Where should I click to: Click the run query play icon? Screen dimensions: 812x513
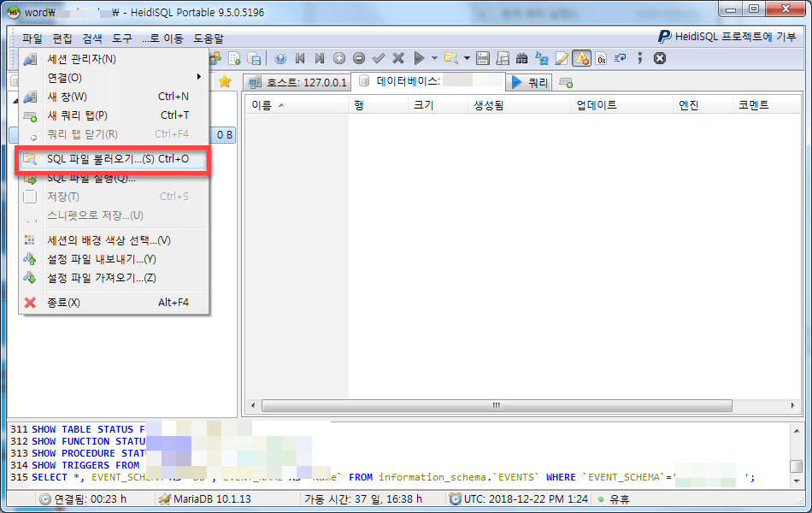tap(419, 58)
